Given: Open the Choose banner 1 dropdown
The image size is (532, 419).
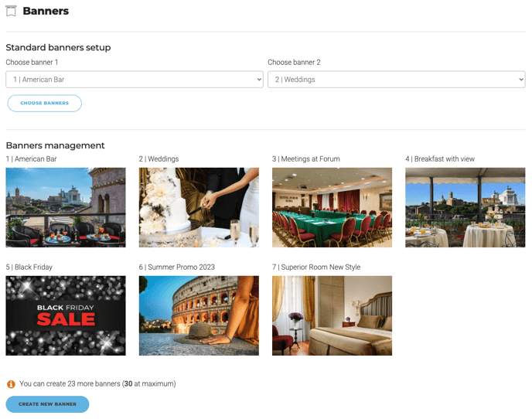Looking at the screenshot, I should point(135,80).
